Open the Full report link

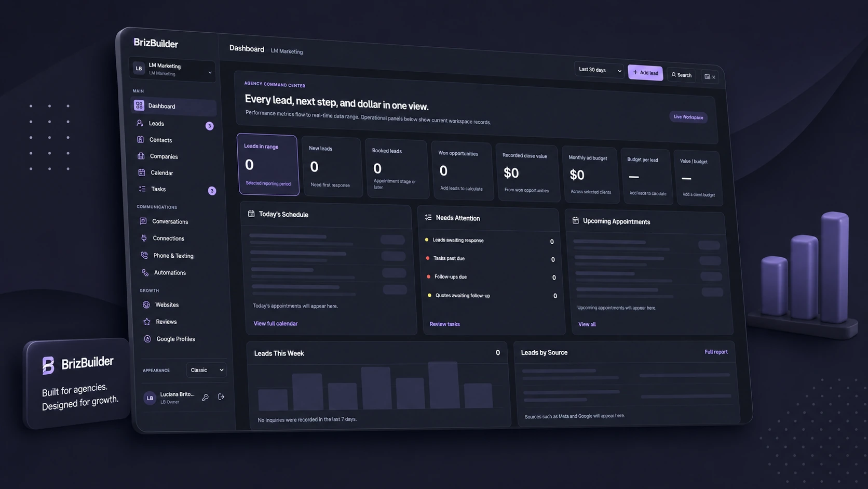(716, 352)
